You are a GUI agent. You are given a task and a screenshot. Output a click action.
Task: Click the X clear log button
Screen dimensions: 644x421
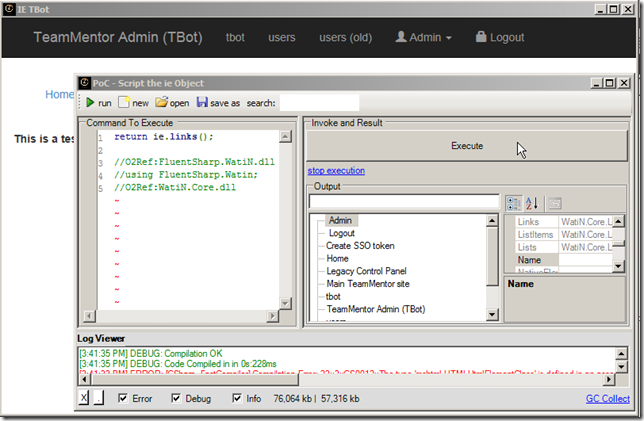(84, 399)
